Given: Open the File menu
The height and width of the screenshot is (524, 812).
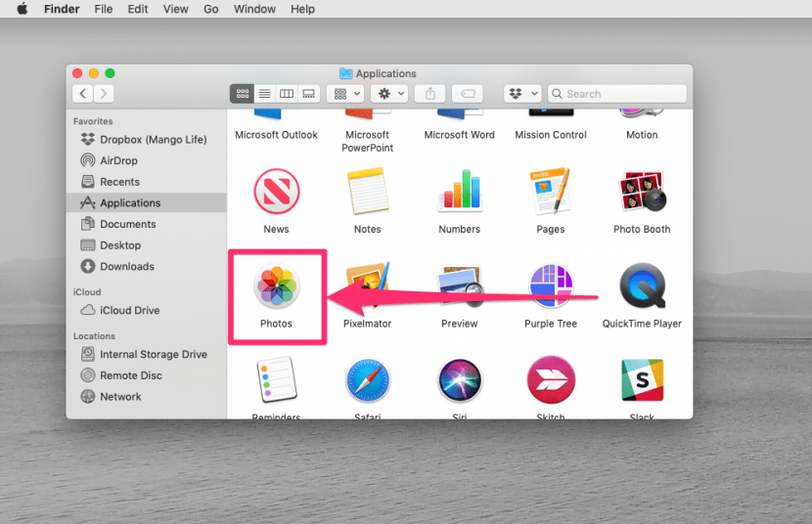Looking at the screenshot, I should click(104, 9).
